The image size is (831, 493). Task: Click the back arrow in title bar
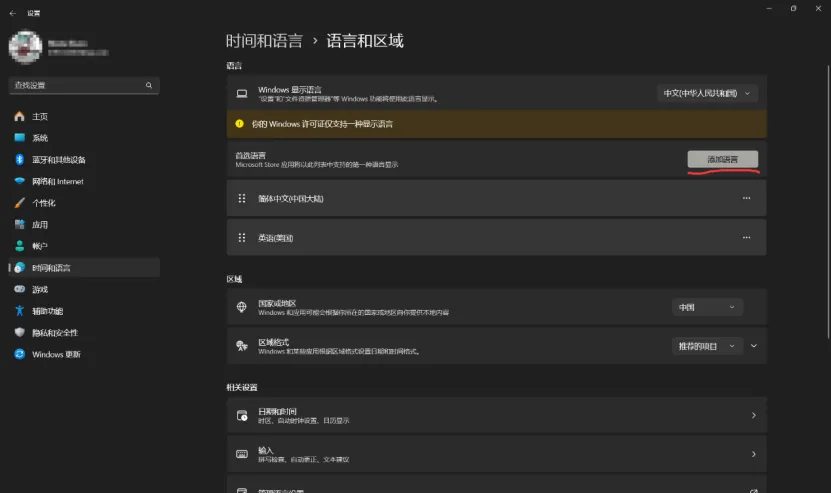[x=13, y=13]
